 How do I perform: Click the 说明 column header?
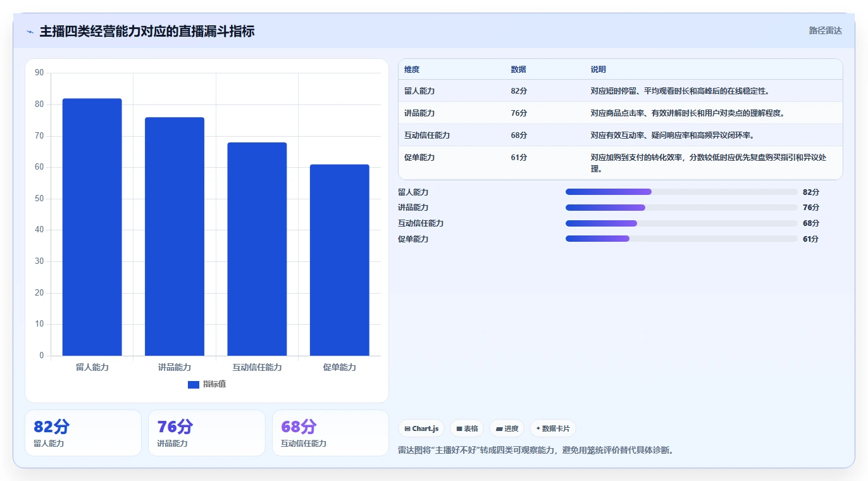pos(598,70)
